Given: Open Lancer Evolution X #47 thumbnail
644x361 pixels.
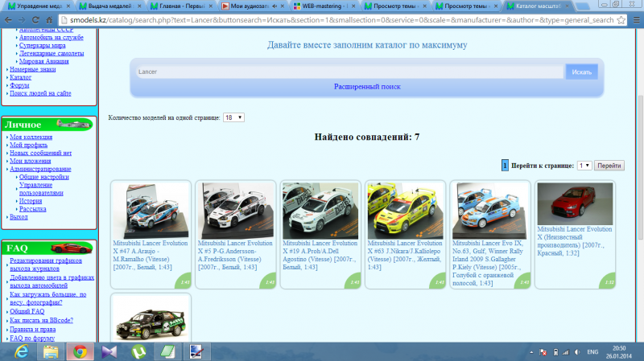Looking at the screenshot, I should [x=151, y=211].
